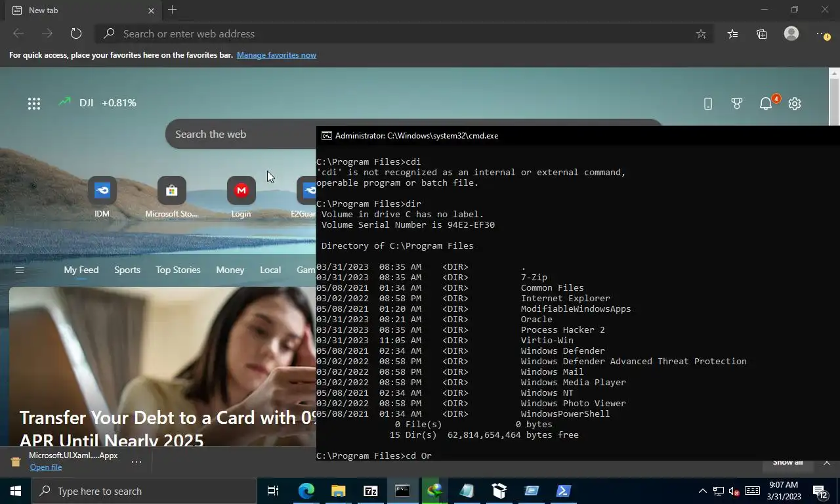This screenshot has width=840, height=504.
Task: Open 7-Zip from the taskbar
Action: (370, 491)
